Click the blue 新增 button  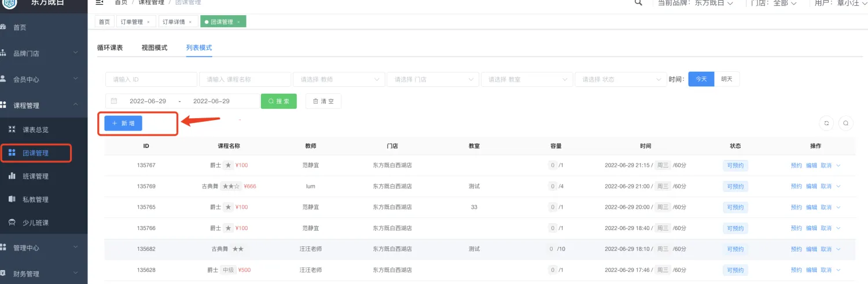pos(123,123)
